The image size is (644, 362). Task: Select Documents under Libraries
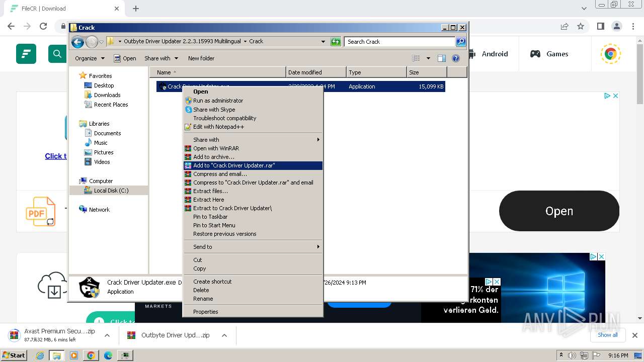[x=107, y=133]
